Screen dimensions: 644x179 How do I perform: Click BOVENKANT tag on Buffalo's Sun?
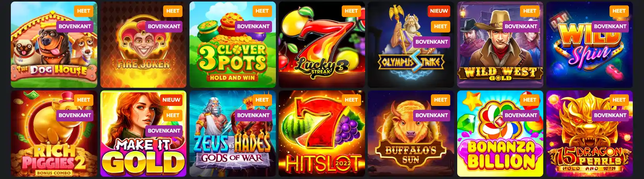[432, 115]
